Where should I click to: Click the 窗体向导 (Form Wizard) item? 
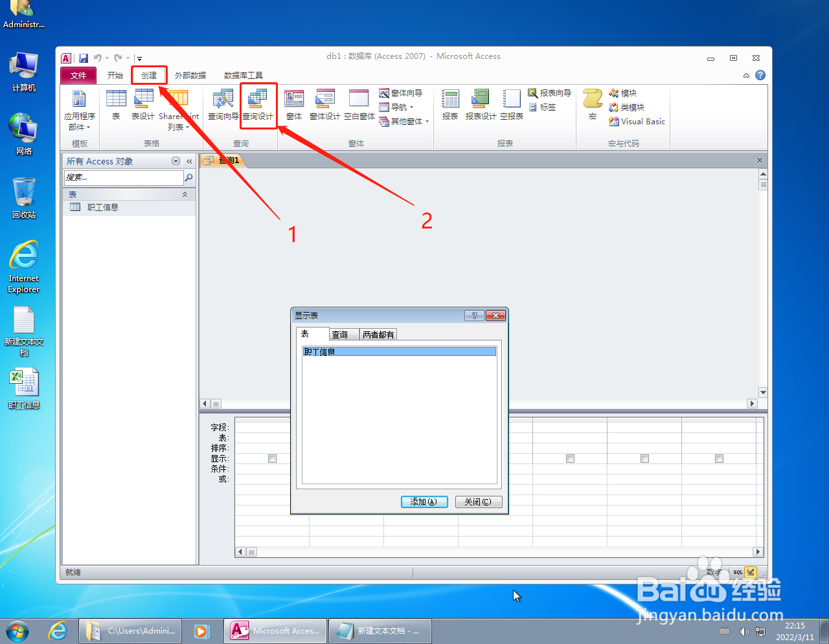pos(401,93)
